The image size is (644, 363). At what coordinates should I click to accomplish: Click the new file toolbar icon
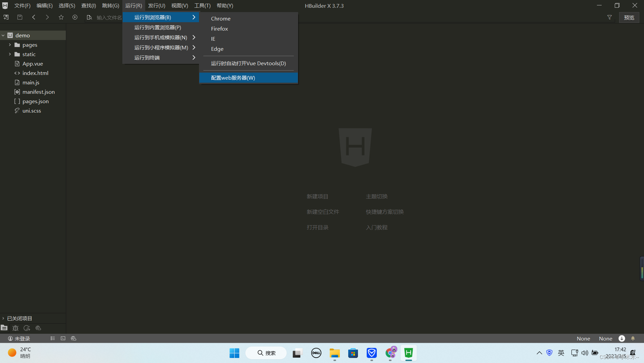[6, 17]
